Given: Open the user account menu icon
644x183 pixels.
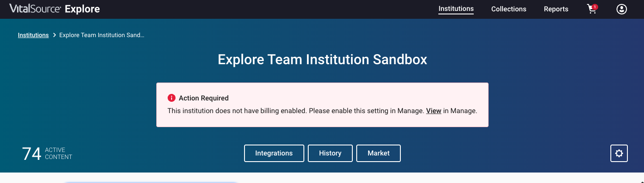Looking at the screenshot, I should [x=621, y=9].
